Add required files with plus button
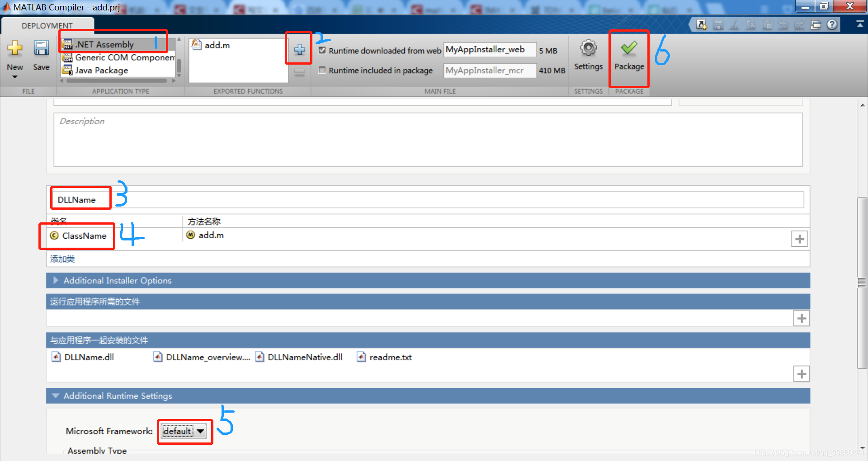 802,318
